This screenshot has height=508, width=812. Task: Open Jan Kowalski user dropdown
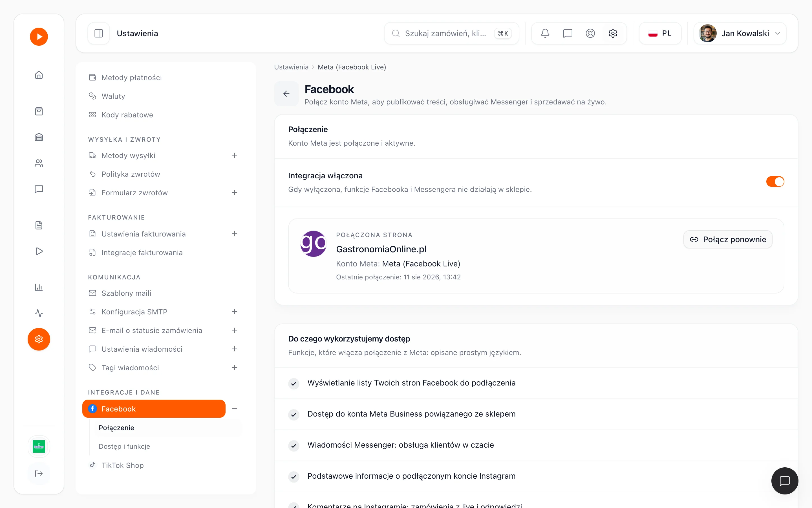point(740,33)
